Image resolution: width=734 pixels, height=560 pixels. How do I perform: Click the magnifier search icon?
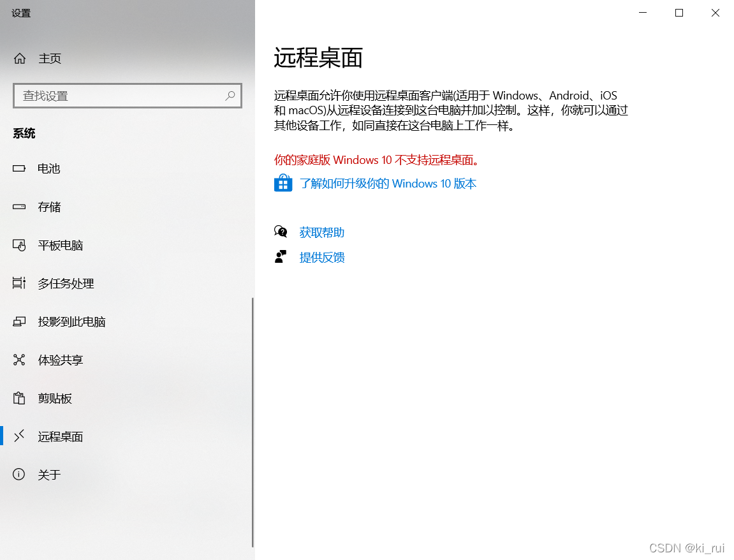tap(230, 96)
